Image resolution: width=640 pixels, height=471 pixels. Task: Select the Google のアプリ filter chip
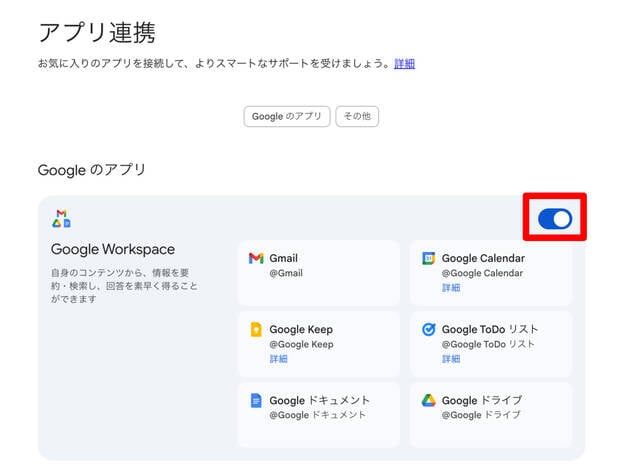(287, 116)
